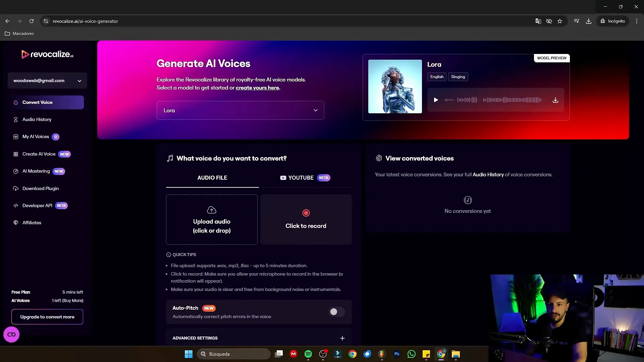Download the Lora preview audio file
The image size is (644, 362).
(x=555, y=100)
